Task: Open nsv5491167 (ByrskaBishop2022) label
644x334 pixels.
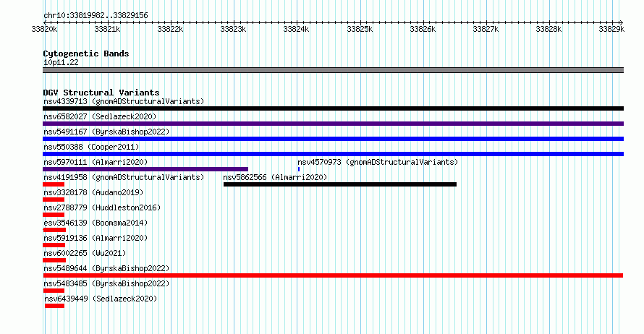Action: [106, 132]
